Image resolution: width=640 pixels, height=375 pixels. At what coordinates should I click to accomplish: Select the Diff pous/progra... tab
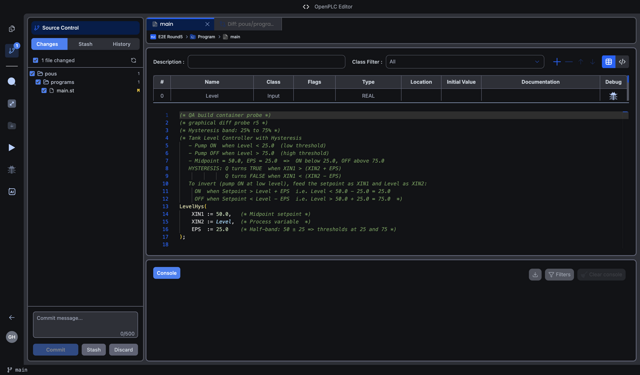click(x=248, y=24)
